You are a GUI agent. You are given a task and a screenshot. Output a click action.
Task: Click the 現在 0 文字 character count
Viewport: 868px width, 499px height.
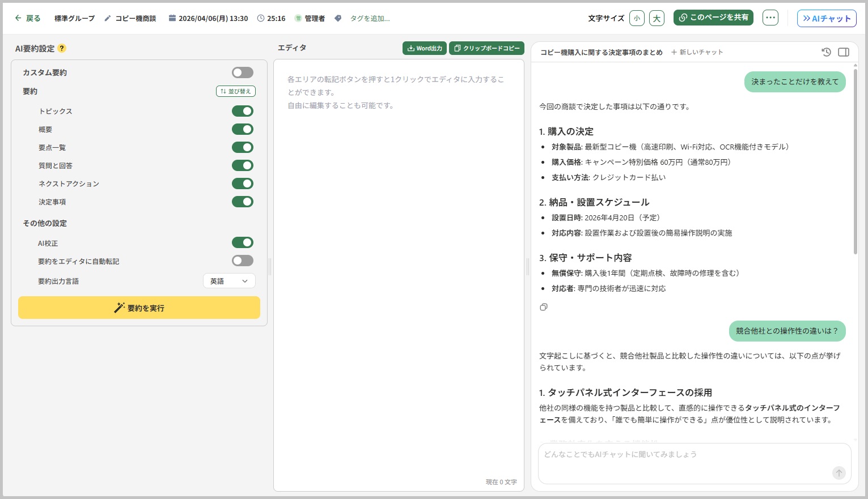pos(501,482)
